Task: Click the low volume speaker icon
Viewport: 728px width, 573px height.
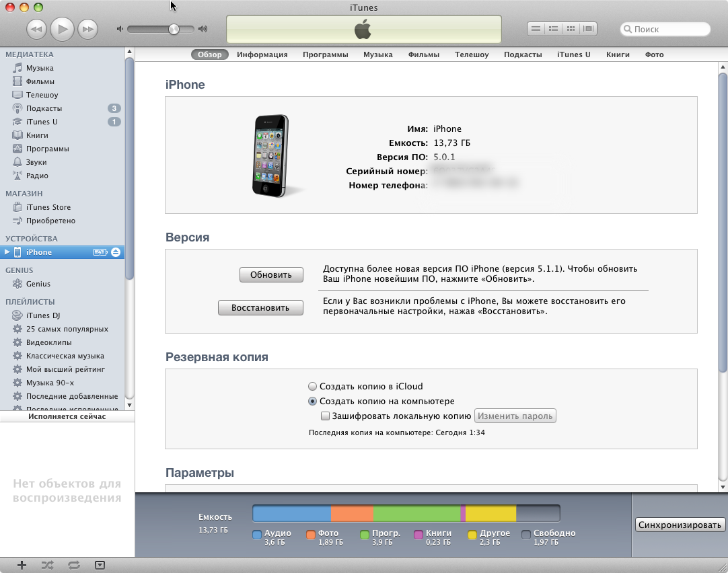Action: coord(120,29)
